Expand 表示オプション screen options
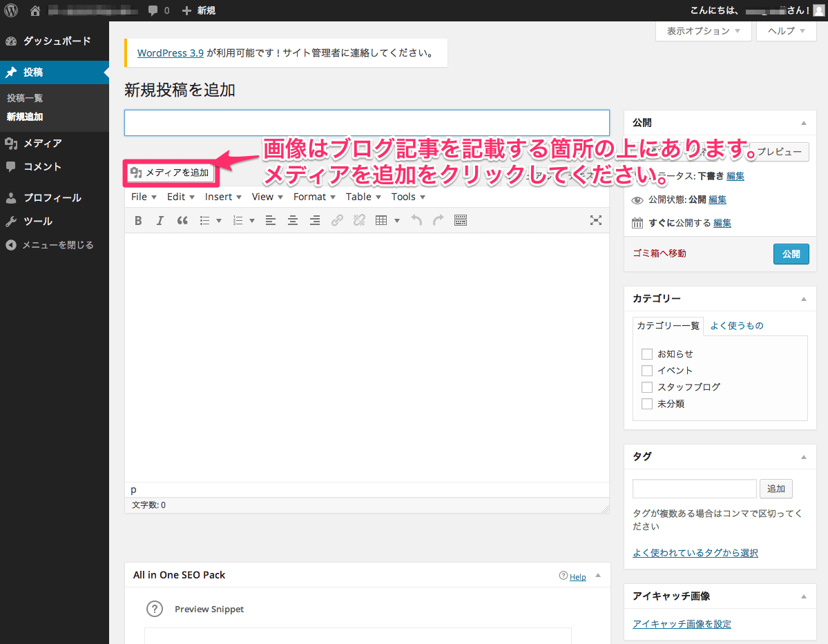The height and width of the screenshot is (644, 828). pyautogui.click(x=703, y=31)
